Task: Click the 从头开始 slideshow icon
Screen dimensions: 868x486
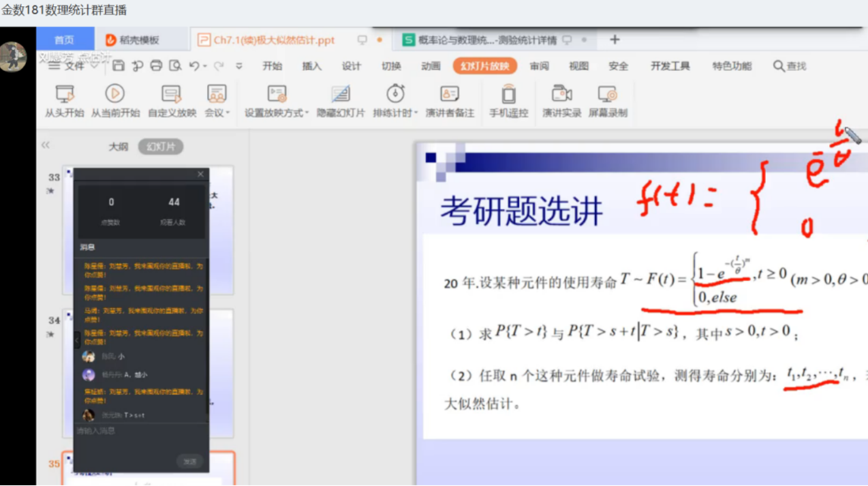Action: 64,95
